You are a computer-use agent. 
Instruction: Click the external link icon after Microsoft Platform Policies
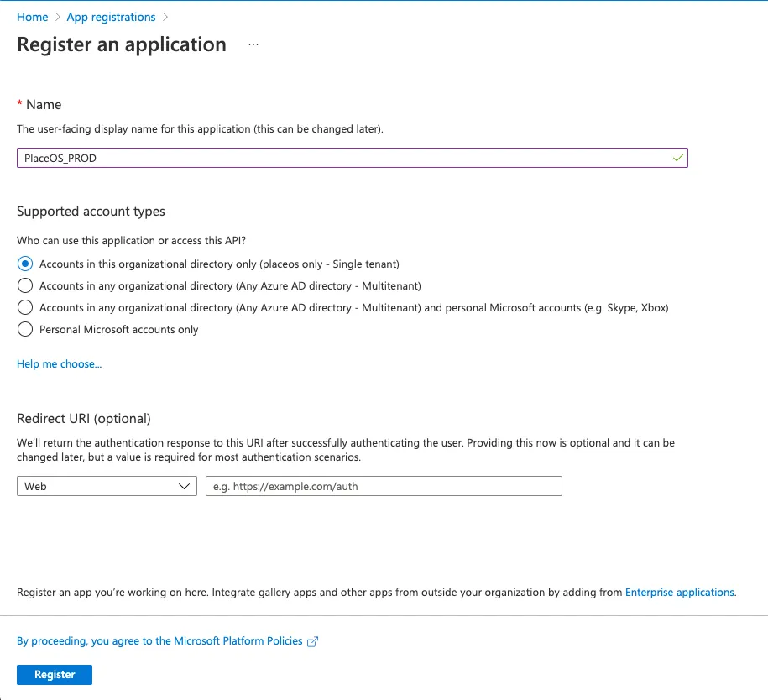(x=311, y=640)
